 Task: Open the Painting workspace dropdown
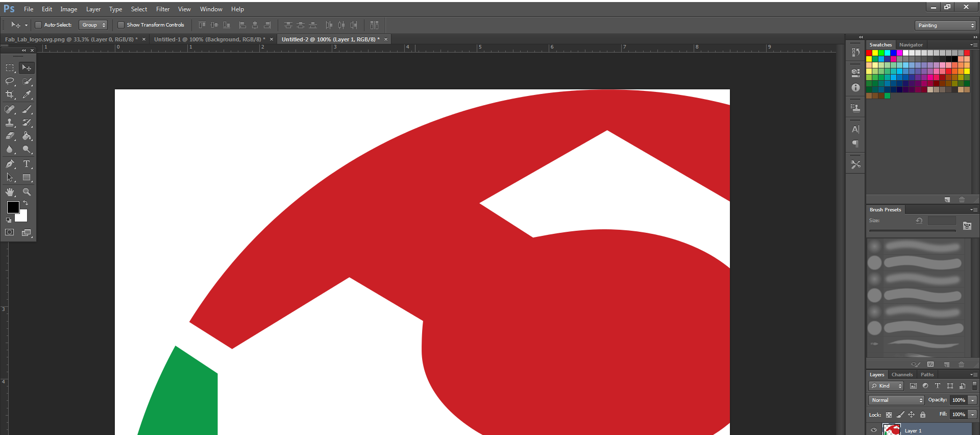click(x=945, y=26)
